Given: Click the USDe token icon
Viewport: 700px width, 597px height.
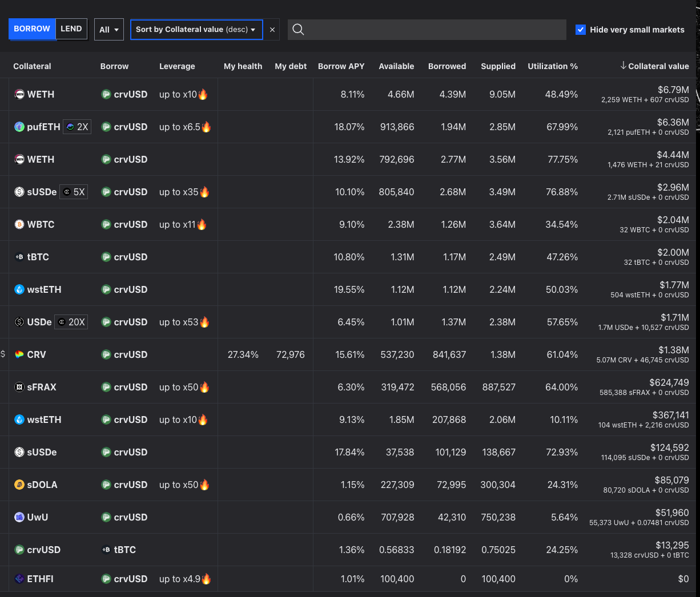Looking at the screenshot, I should pyautogui.click(x=19, y=322).
